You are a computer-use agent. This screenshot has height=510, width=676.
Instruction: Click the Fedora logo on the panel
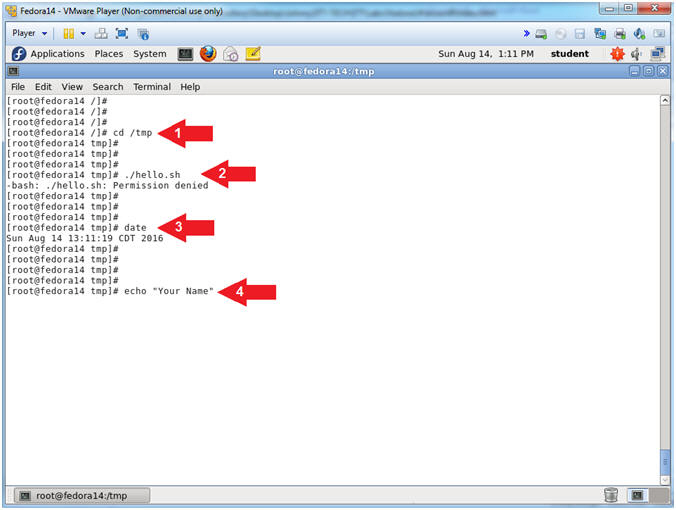(x=19, y=54)
